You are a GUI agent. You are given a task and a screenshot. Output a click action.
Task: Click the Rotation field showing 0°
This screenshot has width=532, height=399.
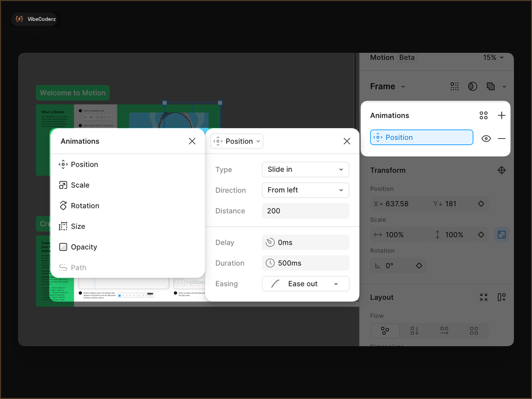[x=390, y=265]
